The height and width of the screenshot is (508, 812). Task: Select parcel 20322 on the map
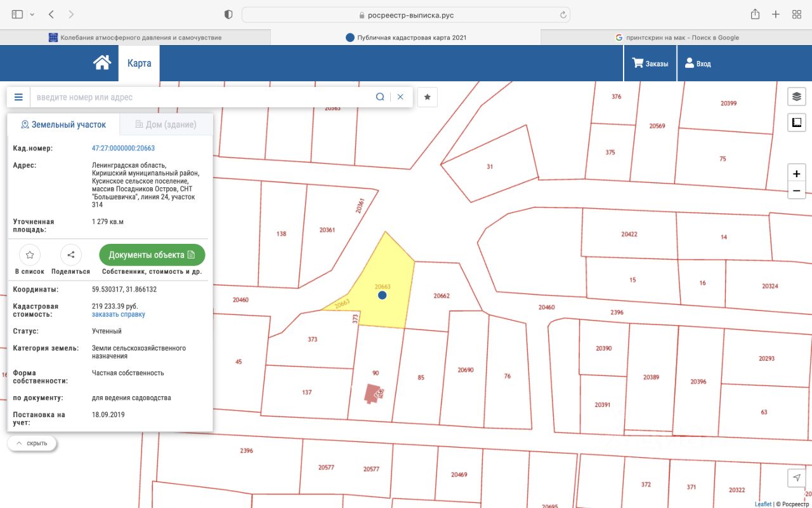click(737, 490)
